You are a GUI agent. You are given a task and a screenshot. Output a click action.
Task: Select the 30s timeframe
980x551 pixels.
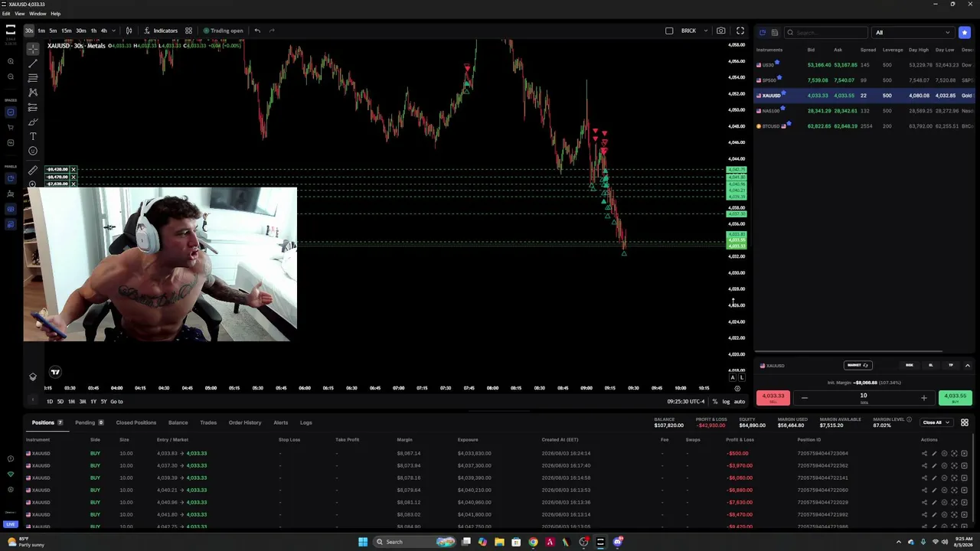(29, 31)
